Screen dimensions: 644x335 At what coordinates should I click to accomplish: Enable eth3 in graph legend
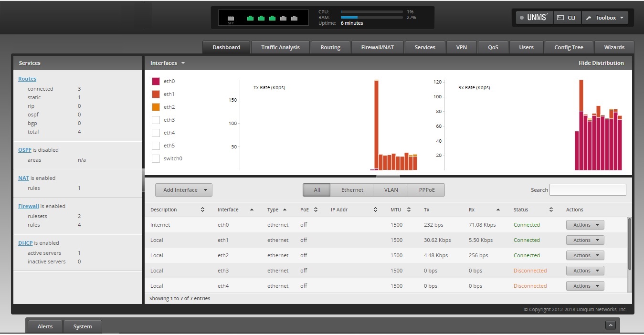tap(156, 120)
